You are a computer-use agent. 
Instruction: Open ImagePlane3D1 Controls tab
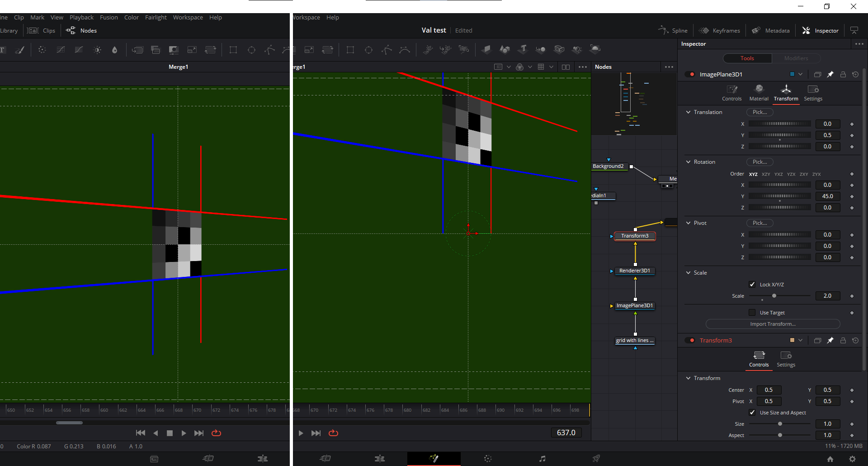click(731, 93)
